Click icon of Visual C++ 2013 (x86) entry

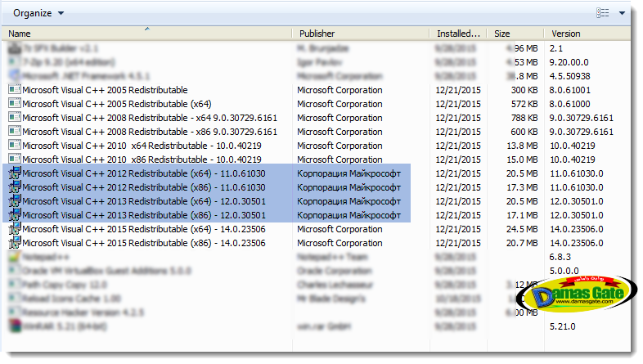click(x=15, y=215)
